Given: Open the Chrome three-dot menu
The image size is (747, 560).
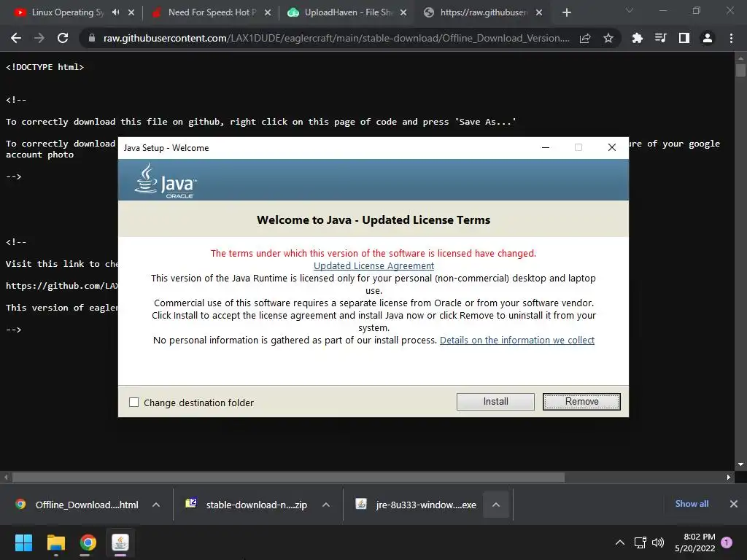Looking at the screenshot, I should click(731, 38).
